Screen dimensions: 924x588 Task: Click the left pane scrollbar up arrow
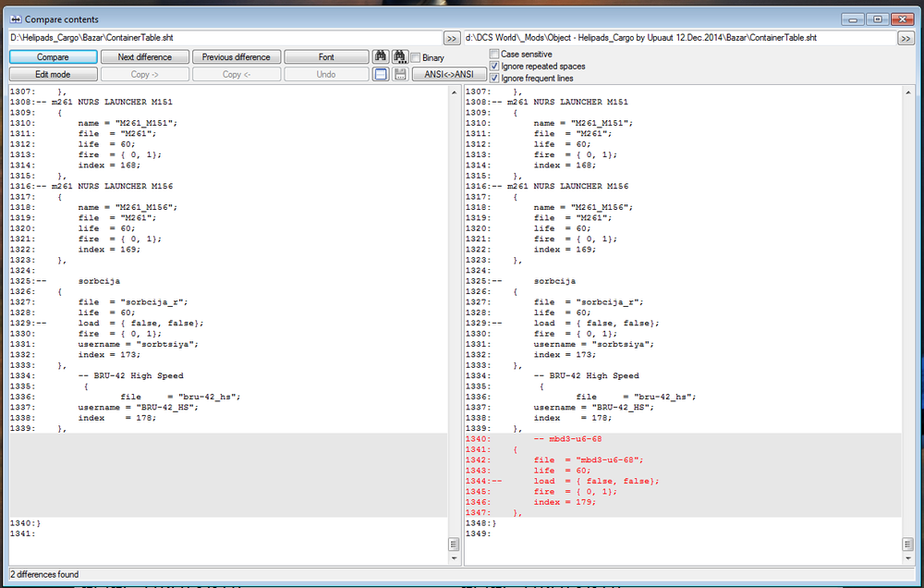[454, 92]
